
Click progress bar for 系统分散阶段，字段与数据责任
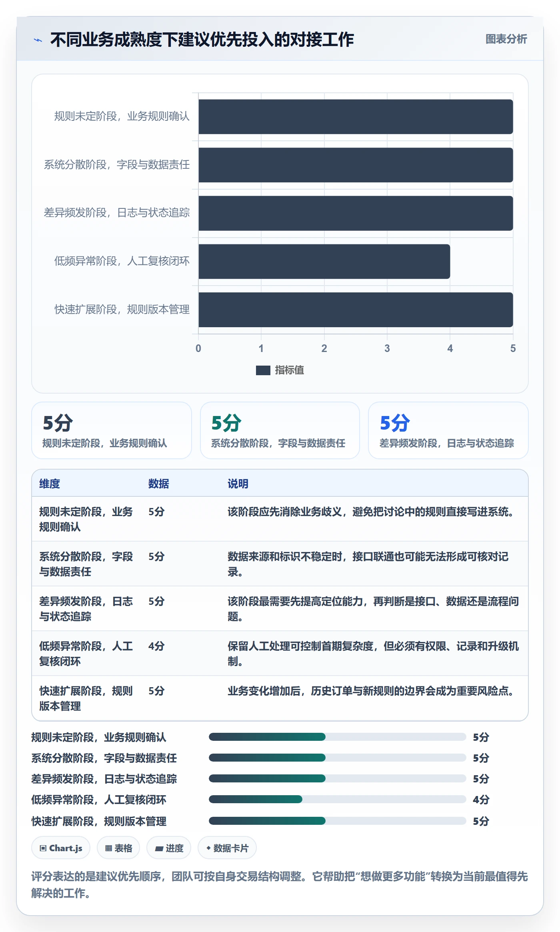(338, 758)
